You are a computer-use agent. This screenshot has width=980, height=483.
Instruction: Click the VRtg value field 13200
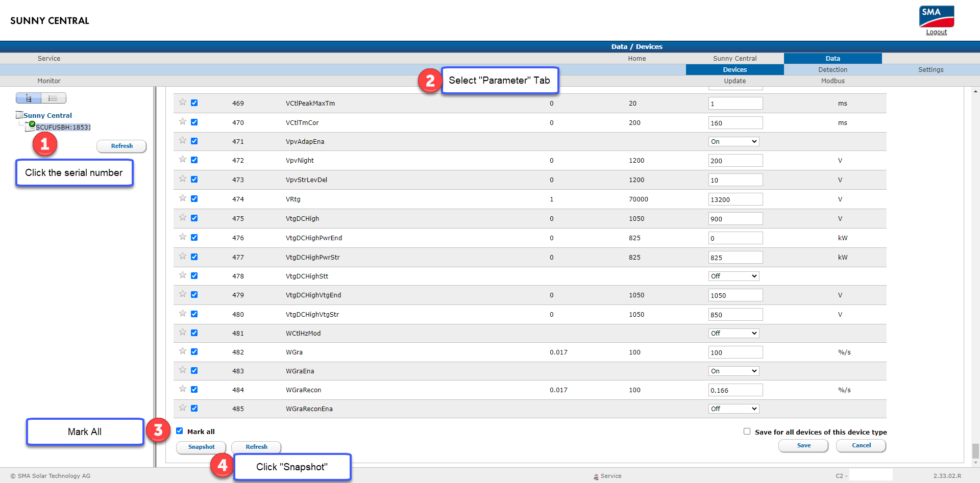[x=736, y=199]
